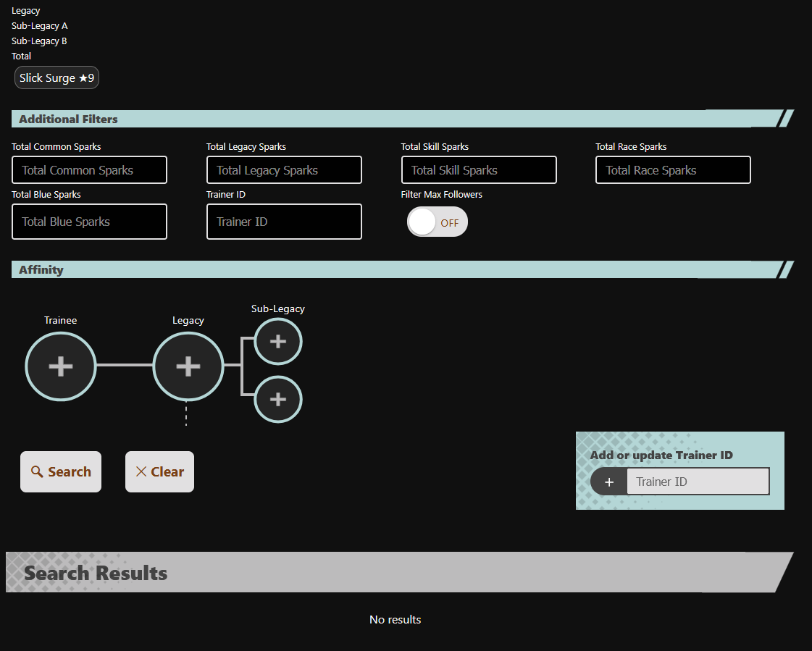812x651 pixels.
Task: Add the lower Sub-Legacy character
Action: 278,399
